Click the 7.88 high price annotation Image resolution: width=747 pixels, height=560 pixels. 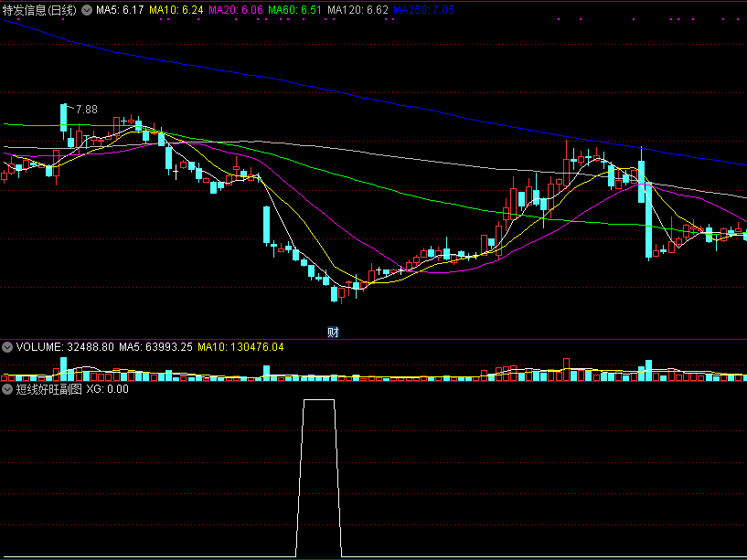tap(86, 110)
